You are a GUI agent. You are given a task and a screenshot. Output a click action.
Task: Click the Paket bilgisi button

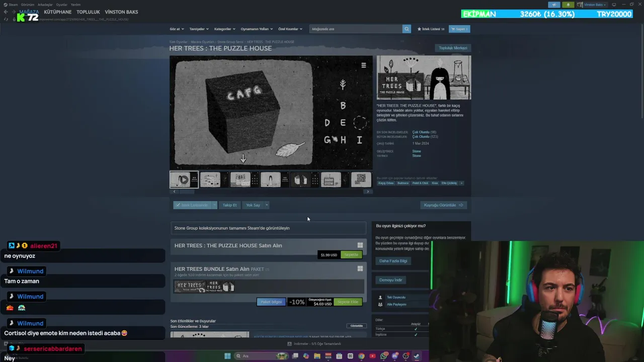pyautogui.click(x=271, y=302)
